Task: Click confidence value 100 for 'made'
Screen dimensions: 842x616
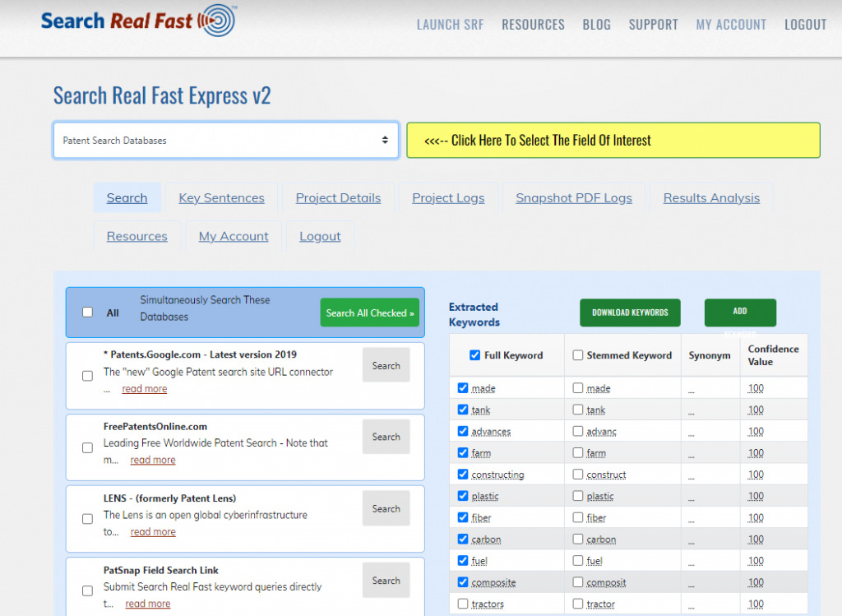Action: point(756,388)
